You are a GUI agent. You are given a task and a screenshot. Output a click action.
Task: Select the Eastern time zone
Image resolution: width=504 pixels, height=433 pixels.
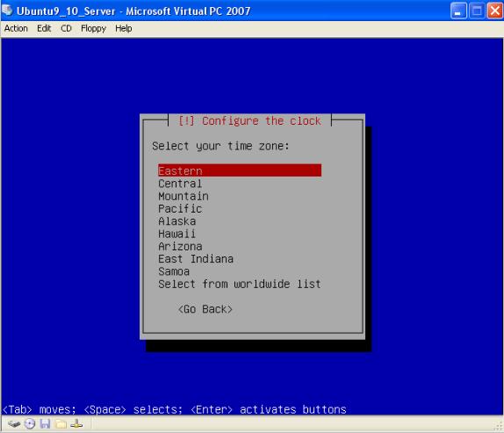(x=240, y=170)
